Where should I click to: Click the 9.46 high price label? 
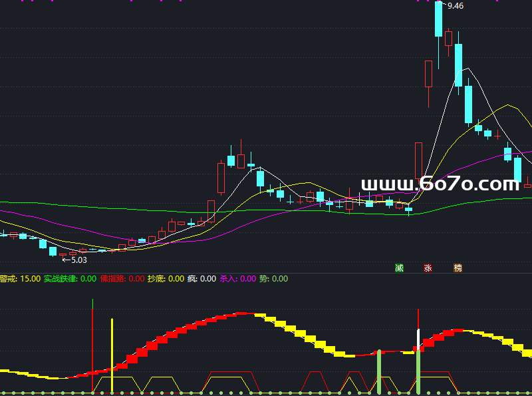tap(456, 6)
